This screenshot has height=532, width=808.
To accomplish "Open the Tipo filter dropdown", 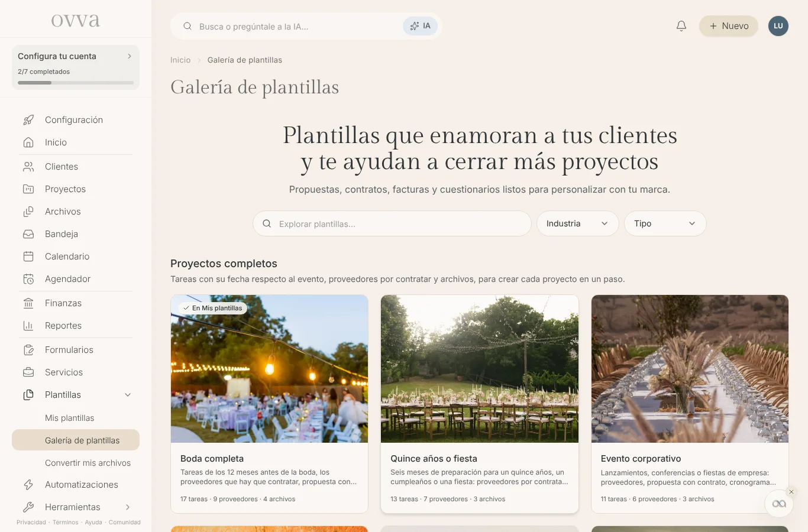I will (665, 223).
